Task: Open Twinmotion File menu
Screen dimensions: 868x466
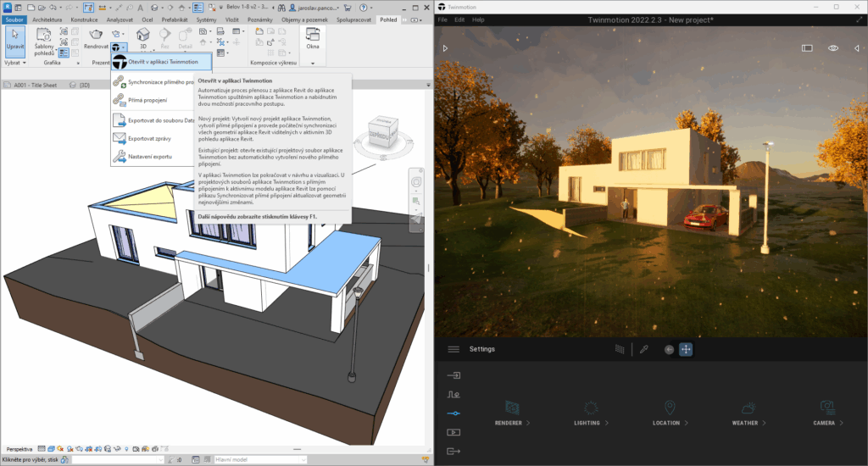Action: 442,19
